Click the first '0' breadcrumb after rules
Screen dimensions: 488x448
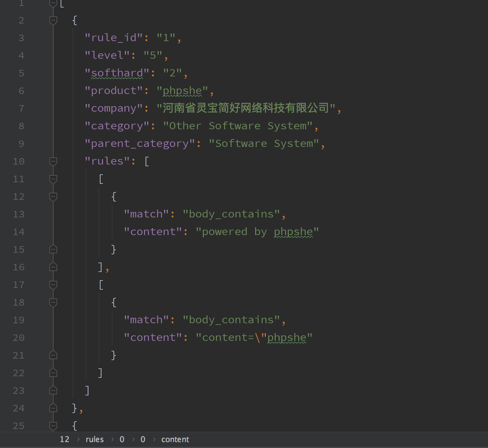[122, 440]
